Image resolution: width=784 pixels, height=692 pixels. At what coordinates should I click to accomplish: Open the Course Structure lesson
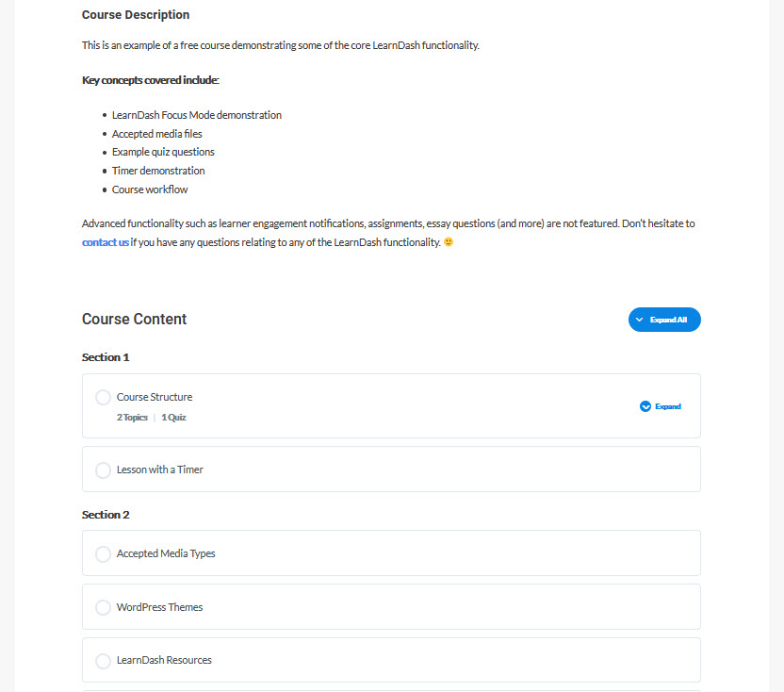coord(155,397)
